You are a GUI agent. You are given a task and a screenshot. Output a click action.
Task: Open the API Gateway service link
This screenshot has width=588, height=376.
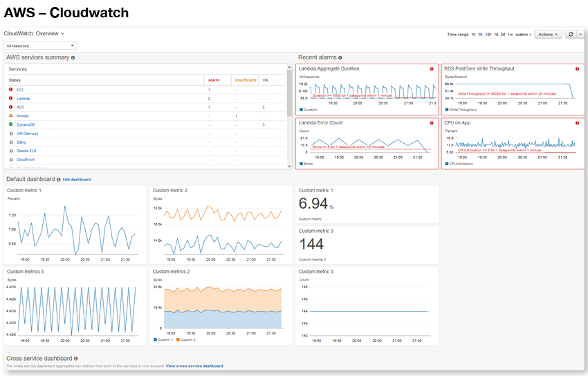[28, 133]
